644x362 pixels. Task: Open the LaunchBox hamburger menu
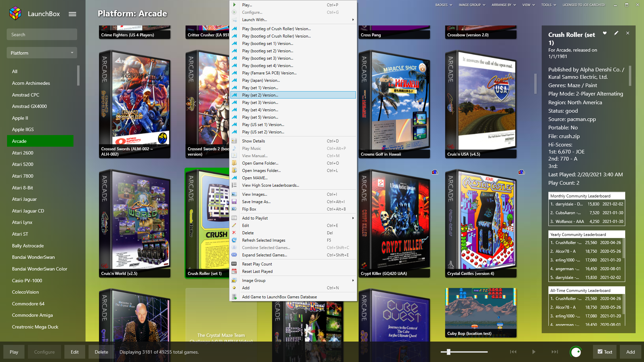pyautogui.click(x=72, y=14)
